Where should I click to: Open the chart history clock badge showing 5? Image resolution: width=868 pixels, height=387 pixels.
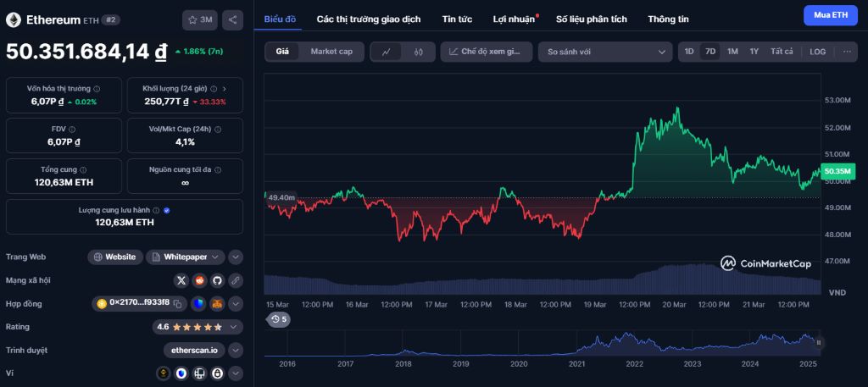click(279, 319)
